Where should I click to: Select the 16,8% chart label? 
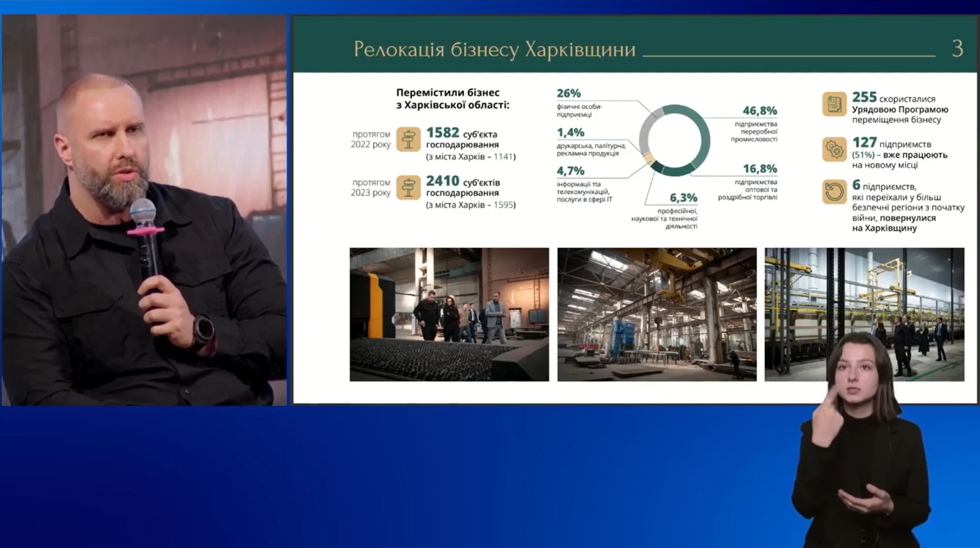pyautogui.click(x=759, y=169)
